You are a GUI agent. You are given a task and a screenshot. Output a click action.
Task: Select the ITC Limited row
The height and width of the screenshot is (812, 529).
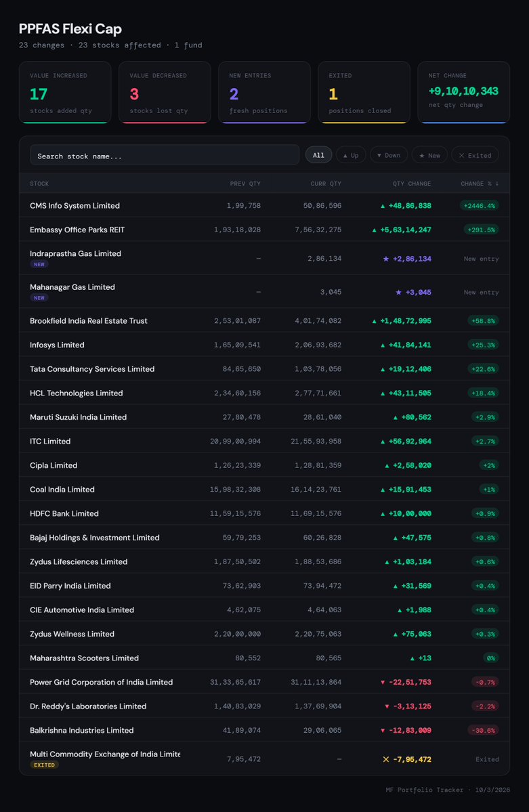click(x=264, y=441)
